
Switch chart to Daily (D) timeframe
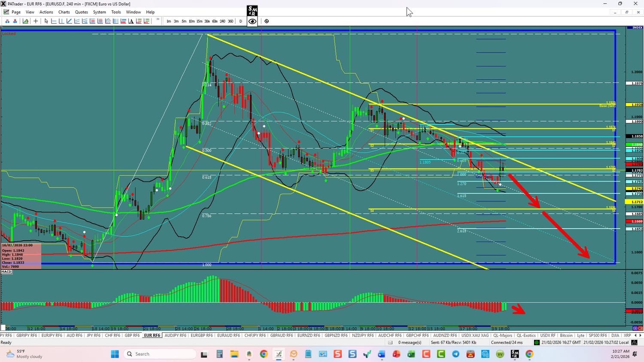click(240, 21)
